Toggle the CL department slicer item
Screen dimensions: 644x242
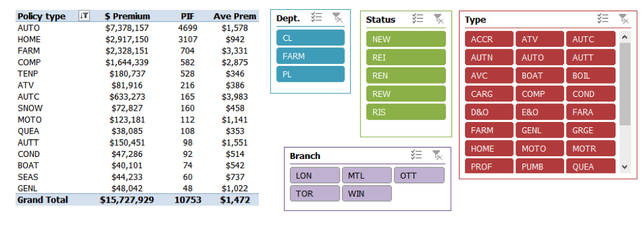(x=310, y=38)
